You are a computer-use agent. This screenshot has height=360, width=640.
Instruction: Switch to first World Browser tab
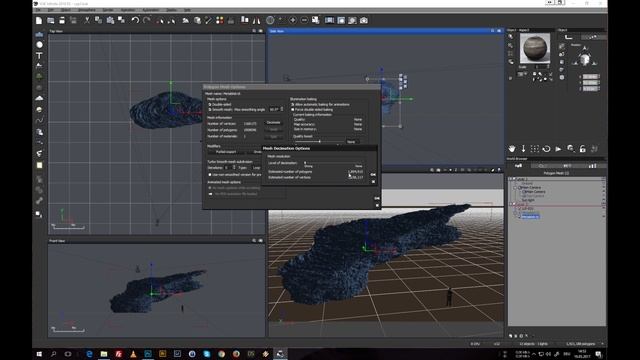(x=518, y=166)
